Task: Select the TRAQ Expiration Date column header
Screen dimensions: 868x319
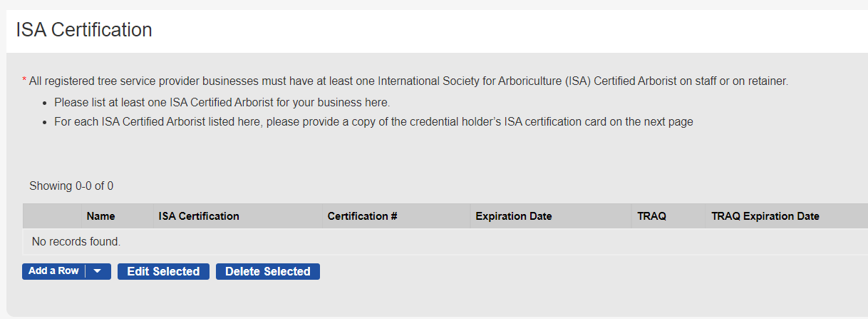Action: coord(765,216)
